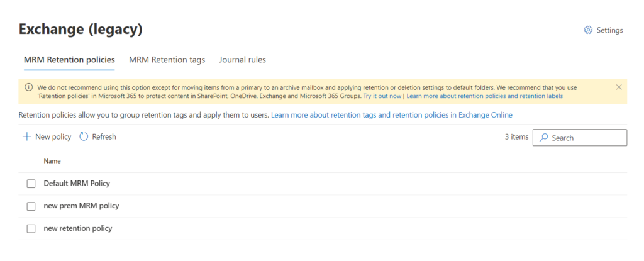
Task: Check the Default MRM Policy checkbox
Action: point(31,184)
